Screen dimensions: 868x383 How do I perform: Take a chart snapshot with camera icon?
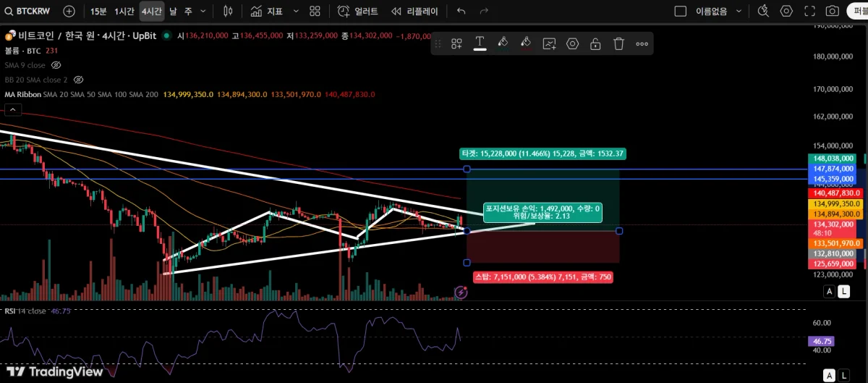833,11
